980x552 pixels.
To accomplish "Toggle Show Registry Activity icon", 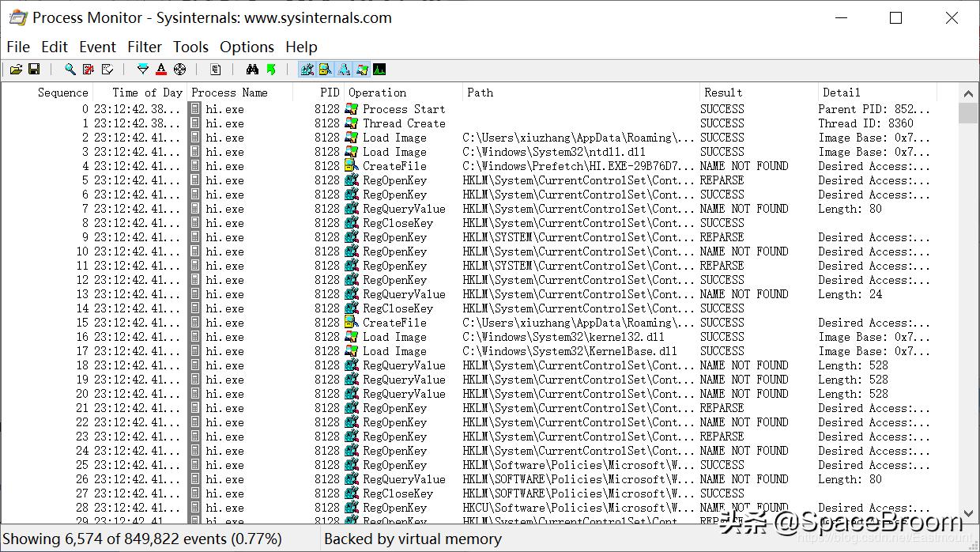I will click(x=307, y=70).
